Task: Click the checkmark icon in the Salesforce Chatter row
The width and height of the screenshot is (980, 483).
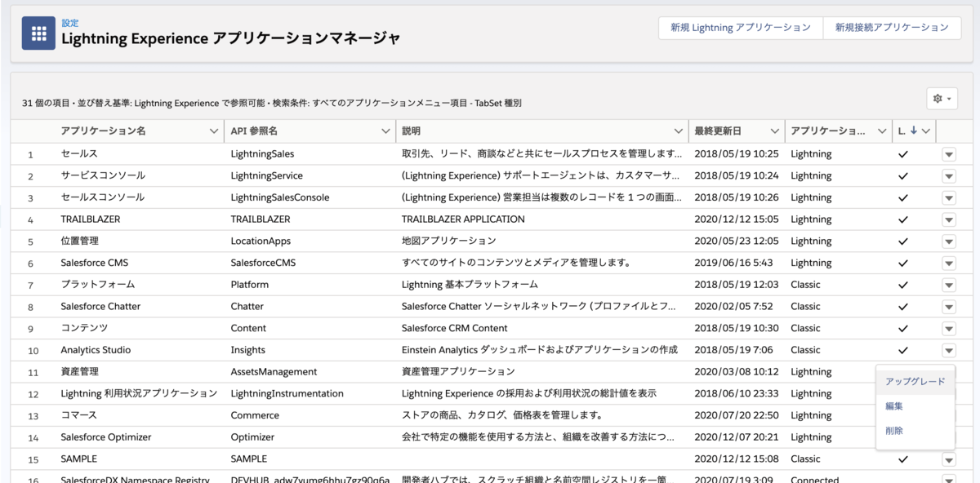Action: coord(902,306)
